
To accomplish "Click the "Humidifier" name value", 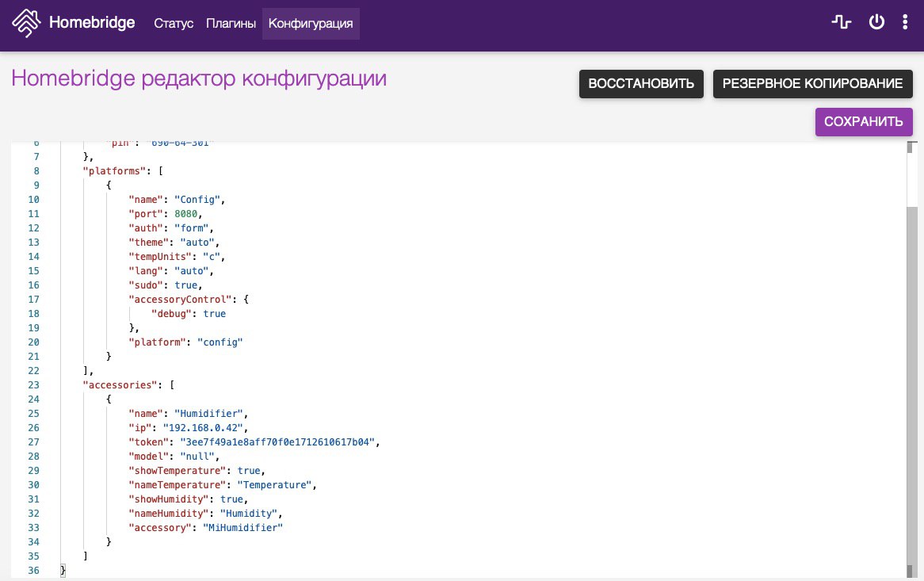I will click(x=208, y=414).
